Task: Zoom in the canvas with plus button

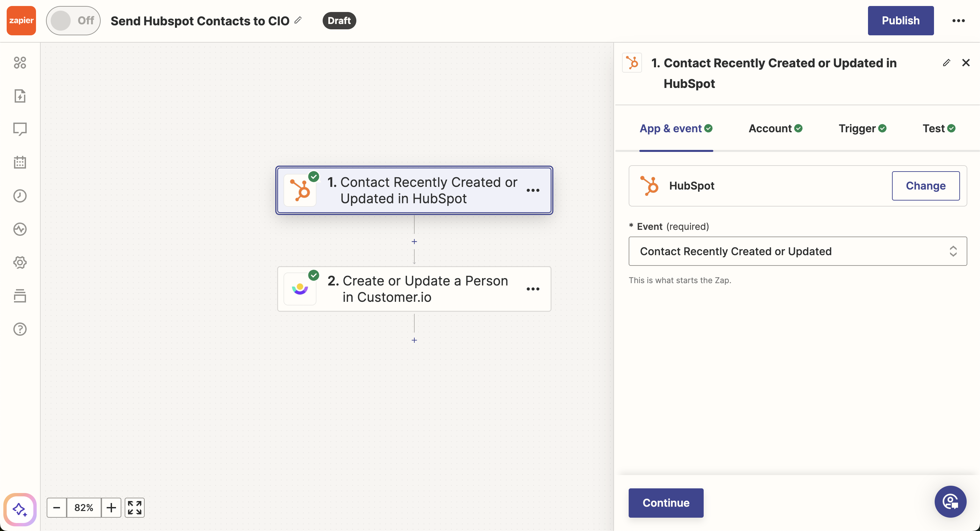Action: 111,507
